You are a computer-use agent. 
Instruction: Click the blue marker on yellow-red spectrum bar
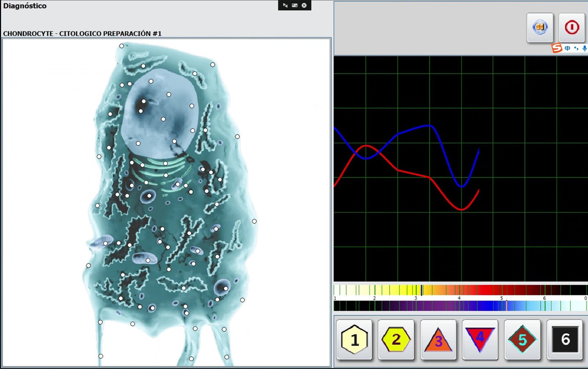click(422, 290)
